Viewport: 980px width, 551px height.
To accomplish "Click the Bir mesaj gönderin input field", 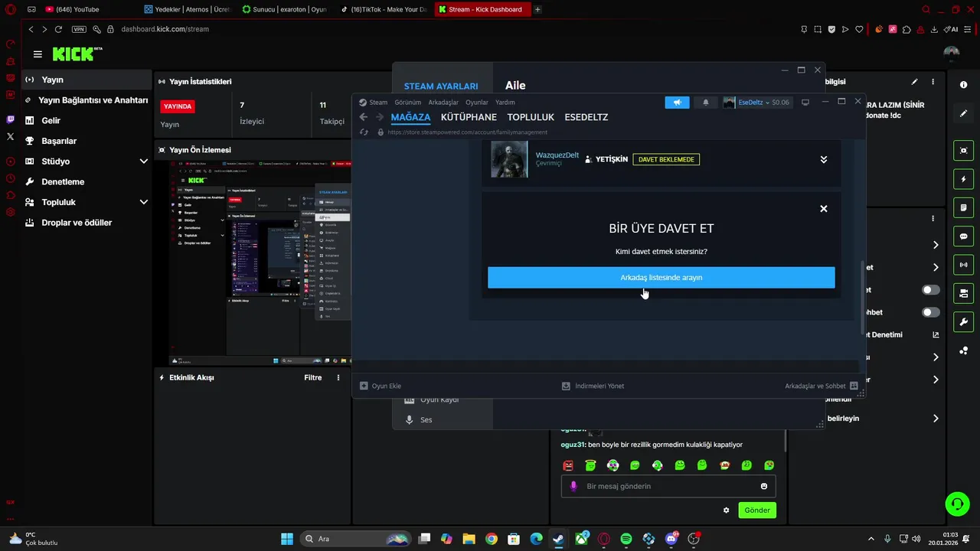I will coord(668,486).
